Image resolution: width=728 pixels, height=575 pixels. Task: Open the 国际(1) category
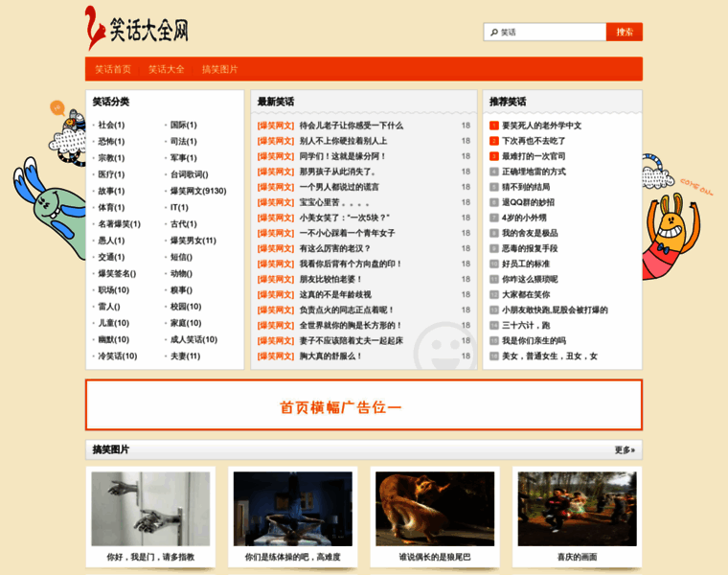pos(183,125)
